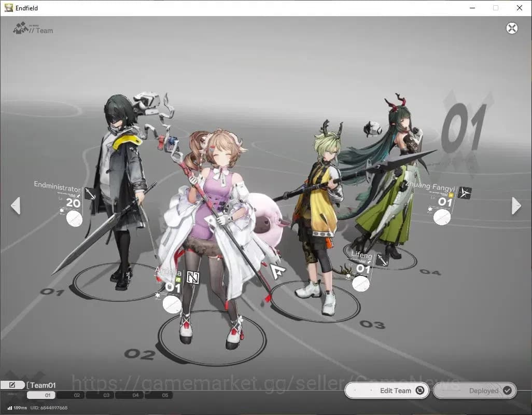Click the Team01 name text
The image size is (532, 415).
(x=43, y=385)
